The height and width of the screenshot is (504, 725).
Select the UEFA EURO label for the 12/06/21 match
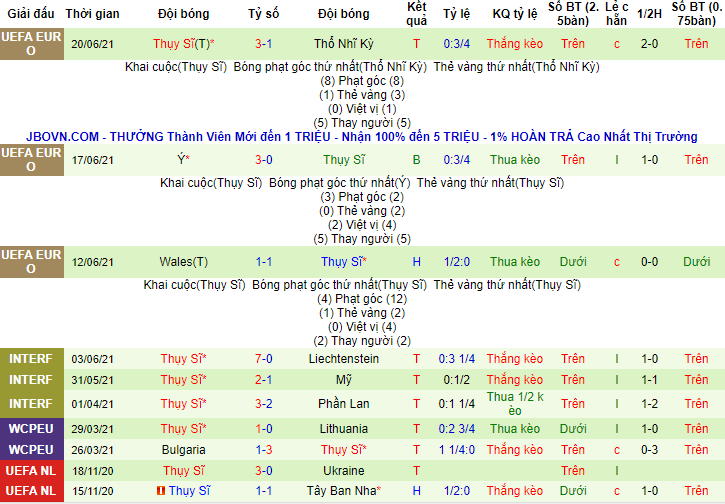[31, 262]
